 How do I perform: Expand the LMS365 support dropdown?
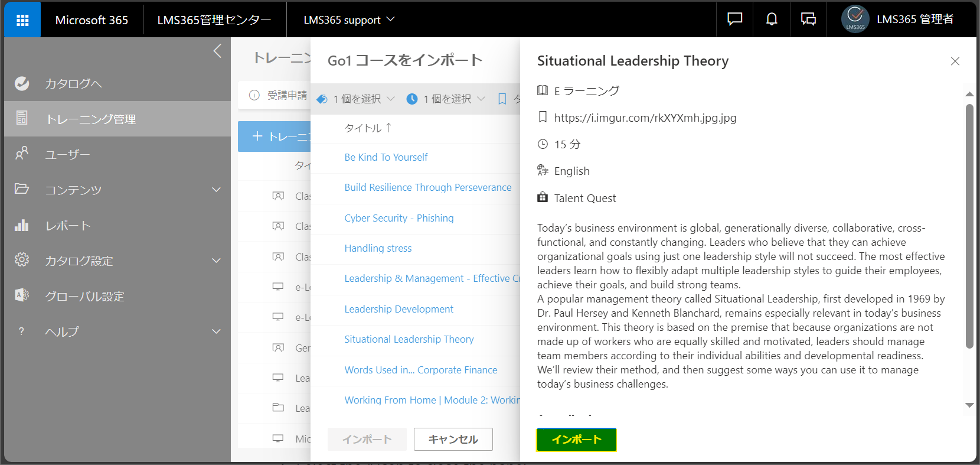tap(349, 20)
